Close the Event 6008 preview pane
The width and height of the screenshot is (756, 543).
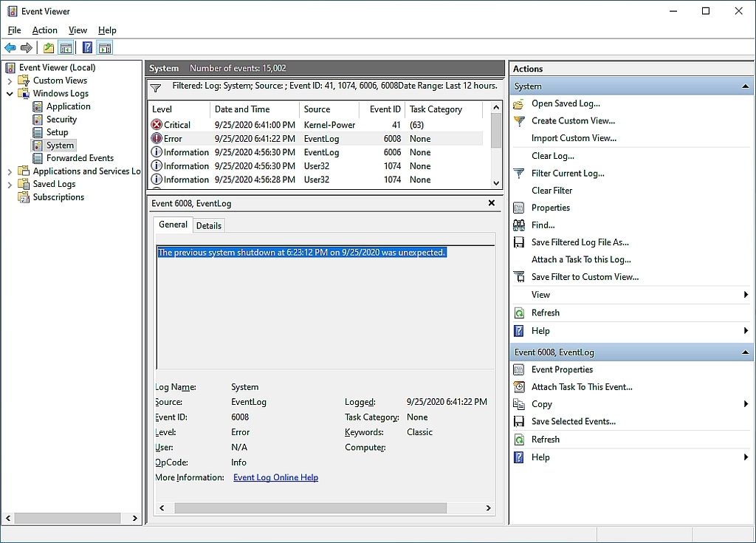[491, 203]
